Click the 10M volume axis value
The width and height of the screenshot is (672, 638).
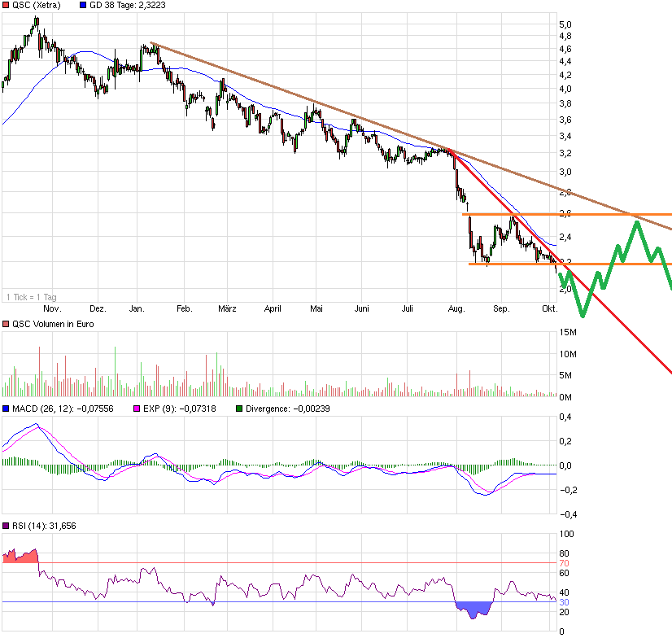tap(568, 354)
